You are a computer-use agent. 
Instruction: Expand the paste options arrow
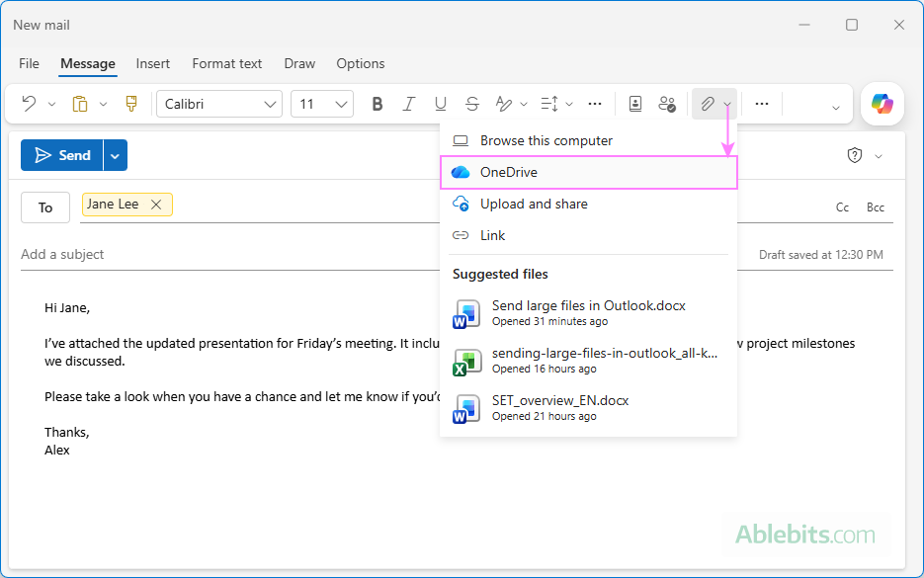click(x=103, y=105)
